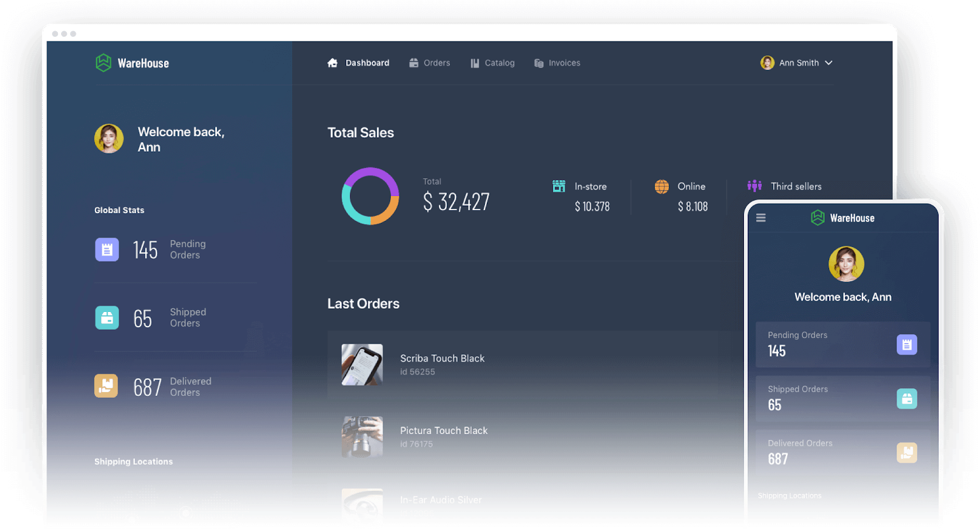Click the In-store shop icon
Screen dimensions: 980x529
(x=559, y=186)
